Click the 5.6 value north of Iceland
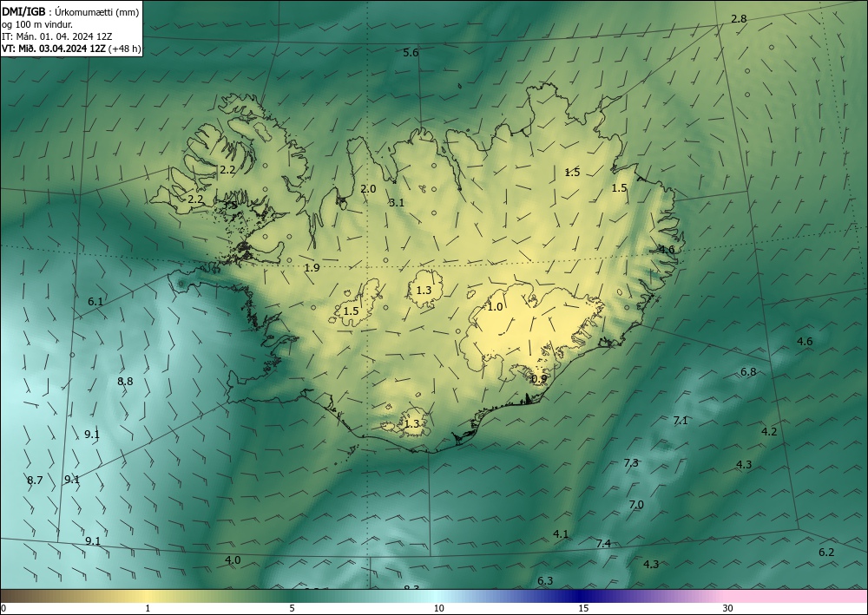 click(x=411, y=53)
